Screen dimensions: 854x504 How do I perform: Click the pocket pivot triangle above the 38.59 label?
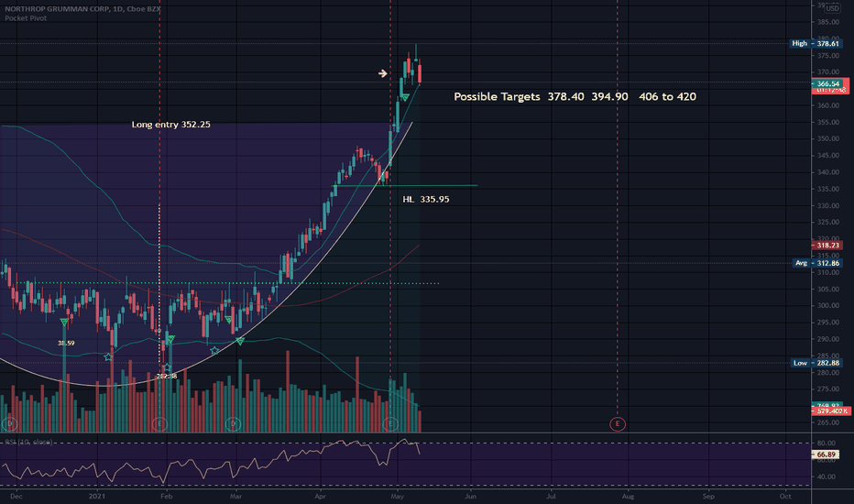pyautogui.click(x=64, y=322)
